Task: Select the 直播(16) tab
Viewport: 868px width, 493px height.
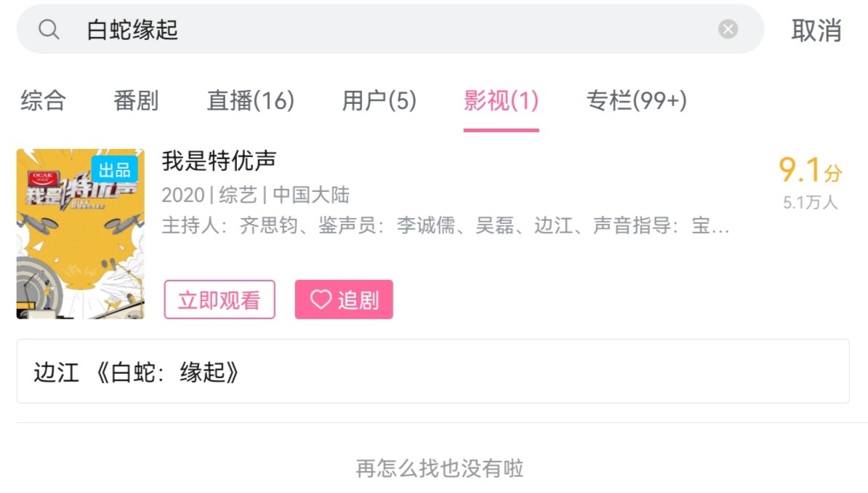Action: [250, 100]
